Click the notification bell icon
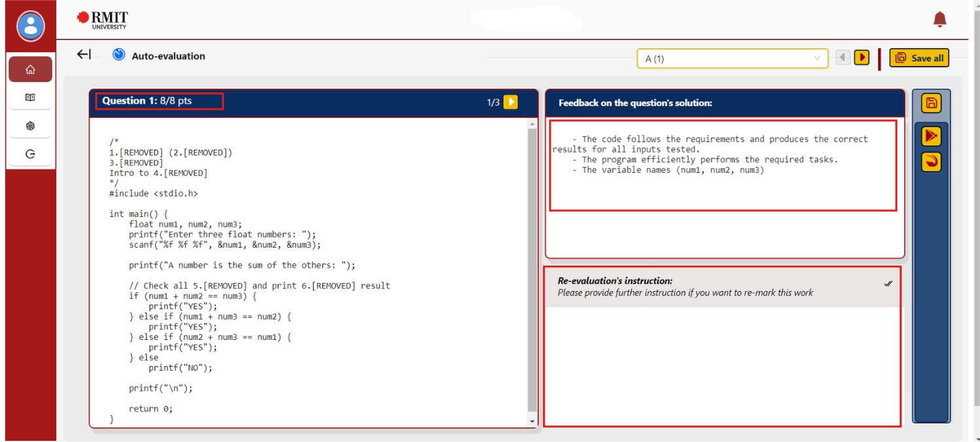Image resolution: width=980 pixels, height=442 pixels. click(939, 20)
